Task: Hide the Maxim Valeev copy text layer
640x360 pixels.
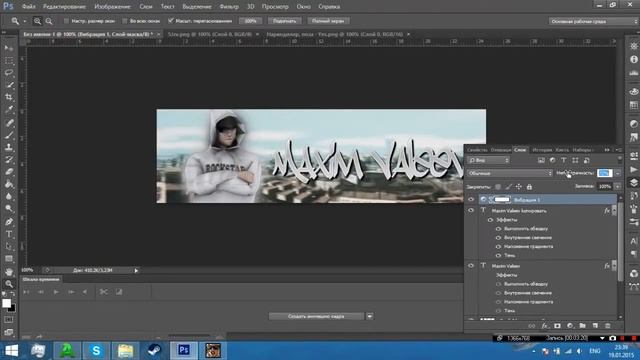Action: coord(471,210)
